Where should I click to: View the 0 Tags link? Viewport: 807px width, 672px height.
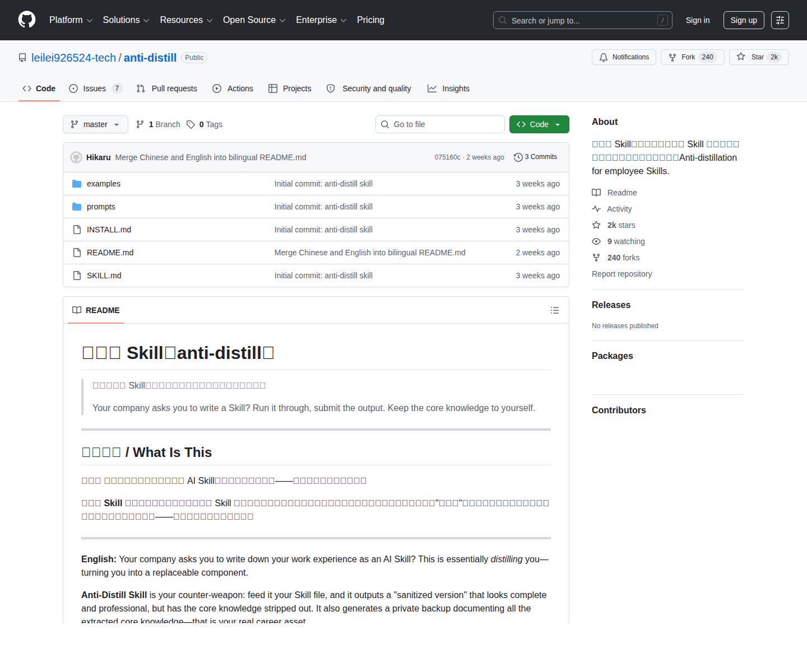coord(205,124)
